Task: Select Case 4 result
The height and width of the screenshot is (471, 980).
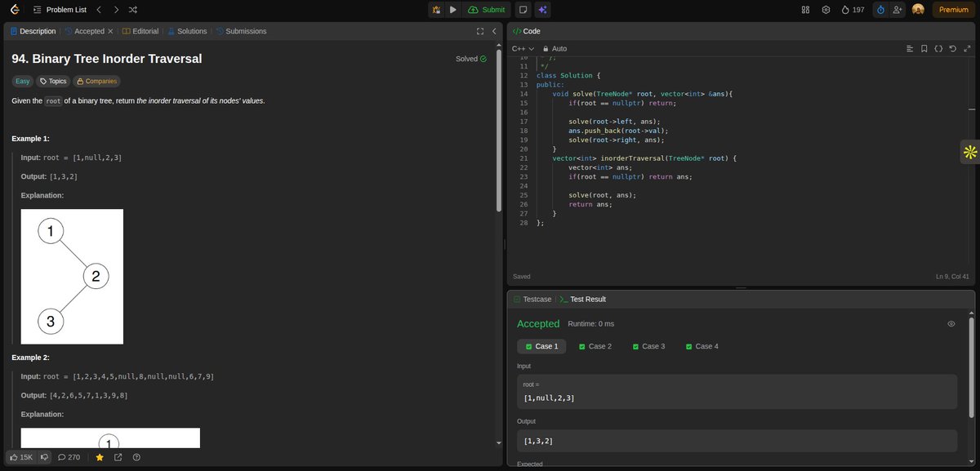Action: 702,346
